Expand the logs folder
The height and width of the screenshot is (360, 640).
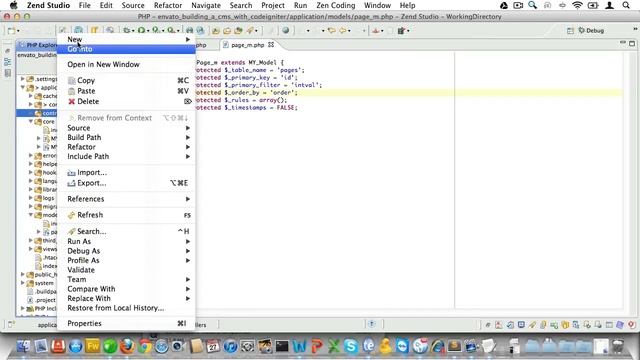point(31,198)
